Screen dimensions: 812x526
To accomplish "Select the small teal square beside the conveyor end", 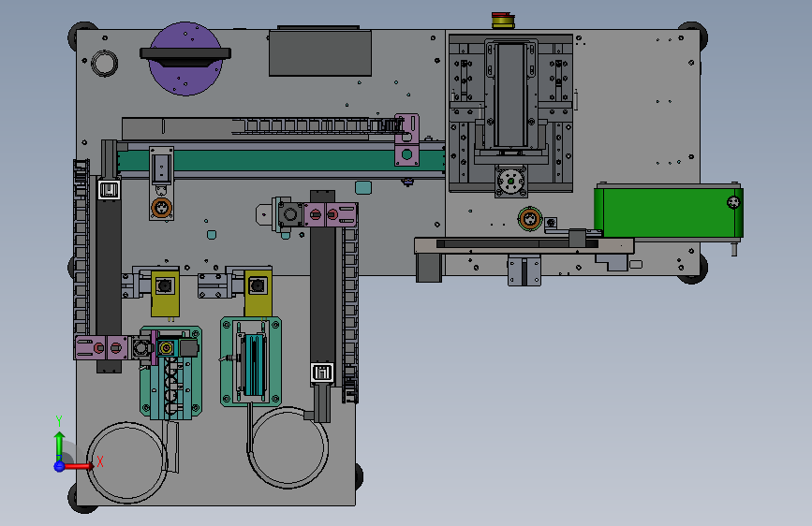I will (363, 187).
